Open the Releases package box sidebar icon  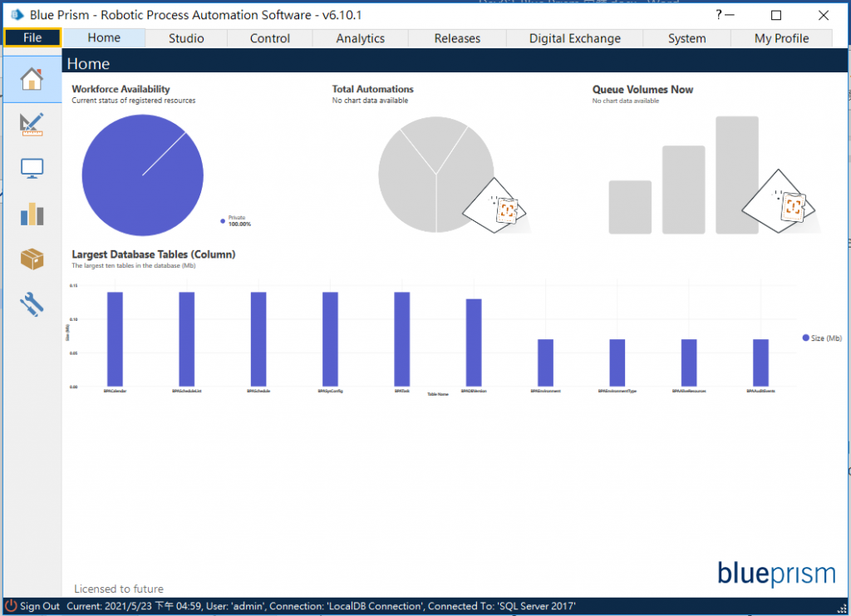tap(32, 259)
